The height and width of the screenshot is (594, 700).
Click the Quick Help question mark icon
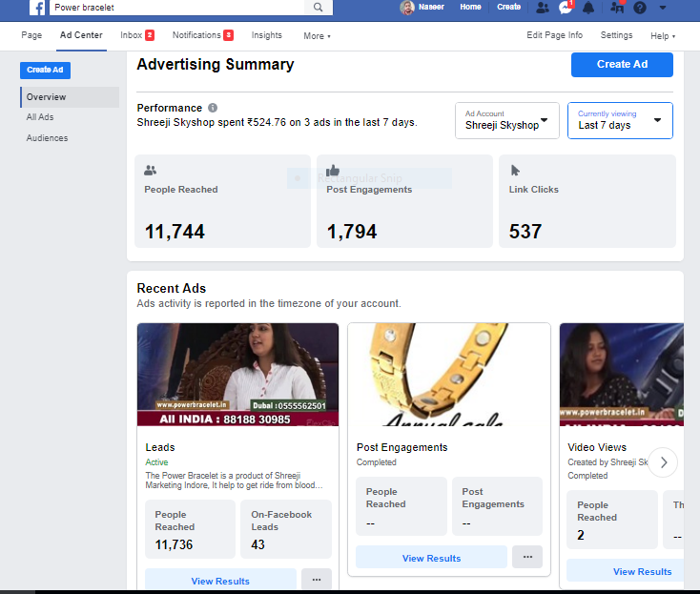pos(640,8)
